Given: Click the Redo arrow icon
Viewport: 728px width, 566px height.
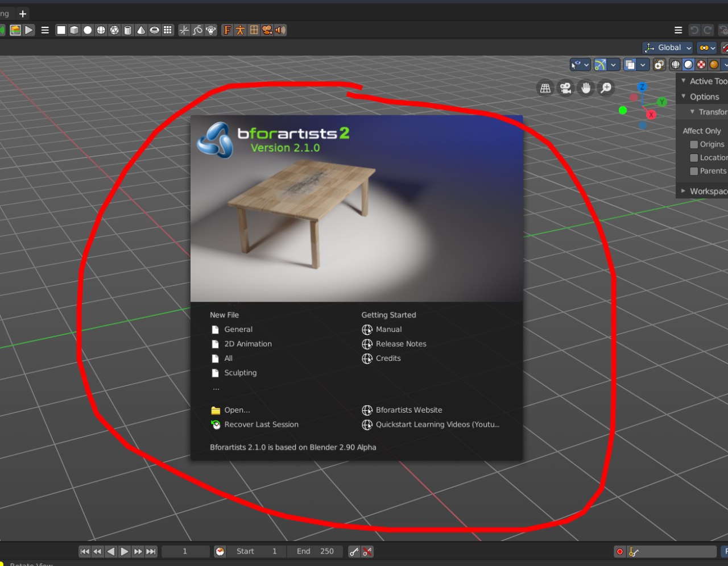Looking at the screenshot, I should (708, 30).
